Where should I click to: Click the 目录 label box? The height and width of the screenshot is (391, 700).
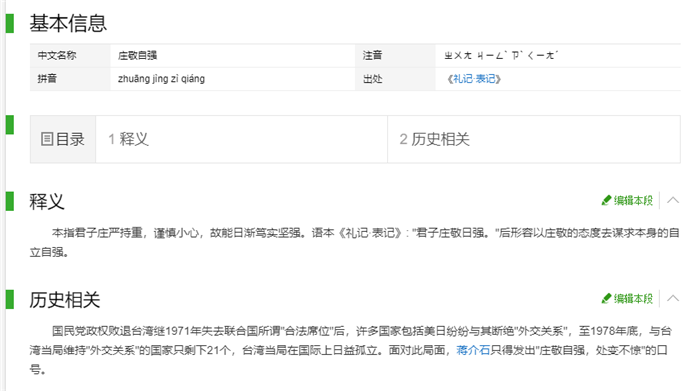(x=63, y=139)
